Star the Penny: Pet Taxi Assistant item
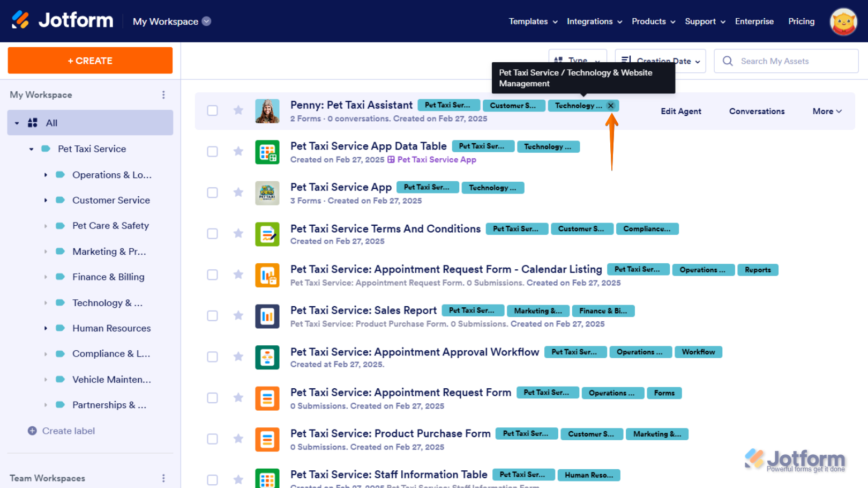The height and width of the screenshot is (488, 868). 238,110
